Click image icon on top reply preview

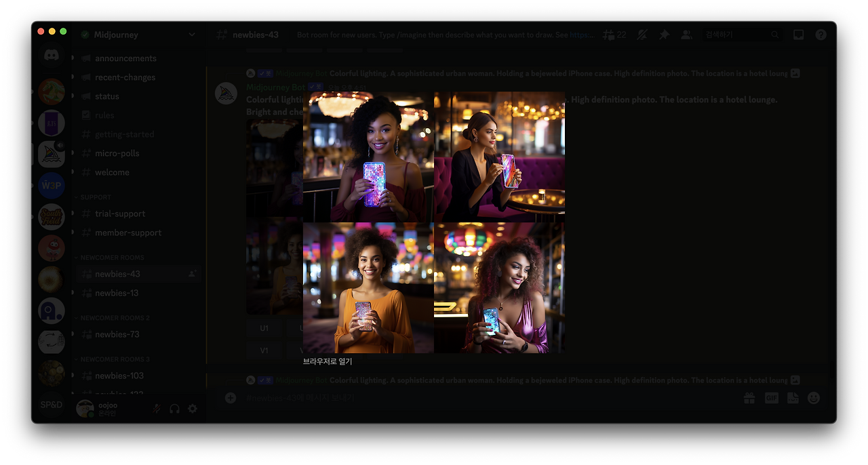795,73
